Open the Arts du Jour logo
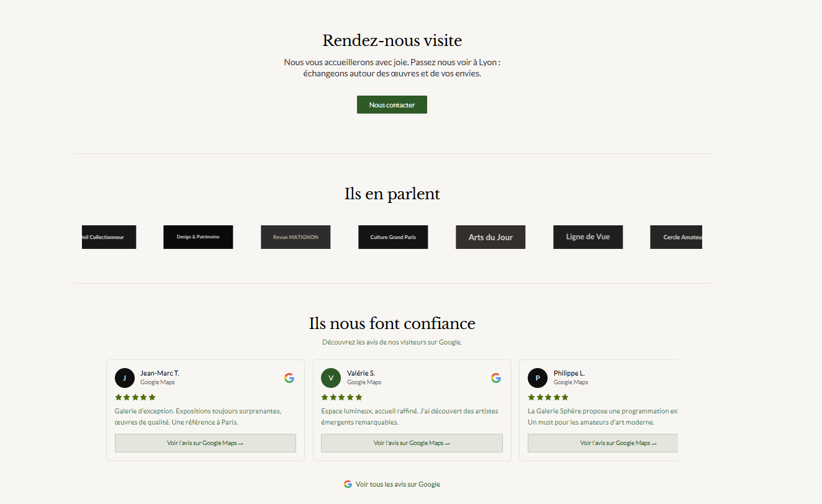This screenshot has height=504, width=822. [x=490, y=237]
